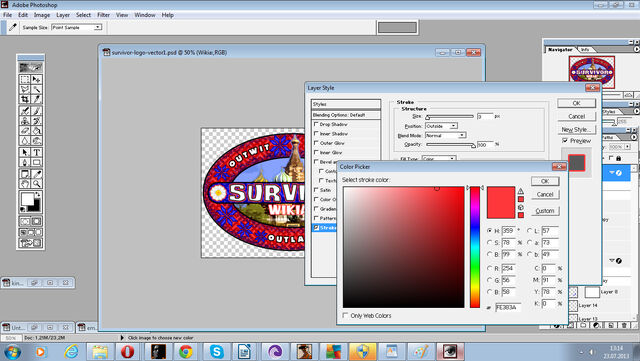The height and width of the screenshot is (361, 640).
Task: Click OK in the Layer Style dialog
Action: [x=576, y=103]
